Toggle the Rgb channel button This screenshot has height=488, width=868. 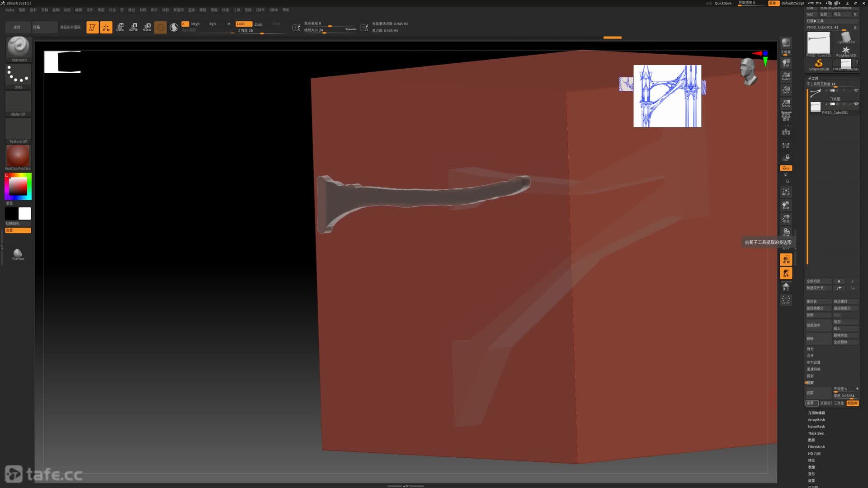212,24
